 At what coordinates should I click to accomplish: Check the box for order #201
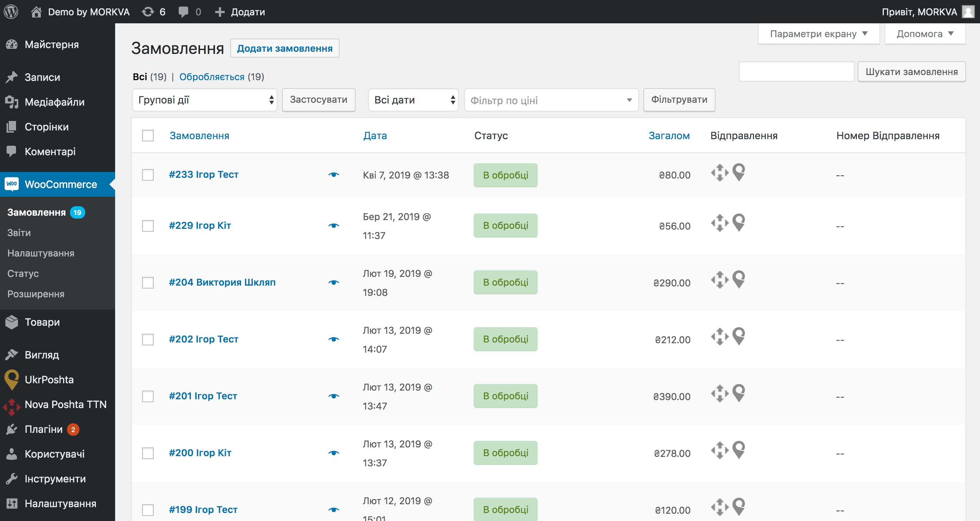(x=148, y=396)
